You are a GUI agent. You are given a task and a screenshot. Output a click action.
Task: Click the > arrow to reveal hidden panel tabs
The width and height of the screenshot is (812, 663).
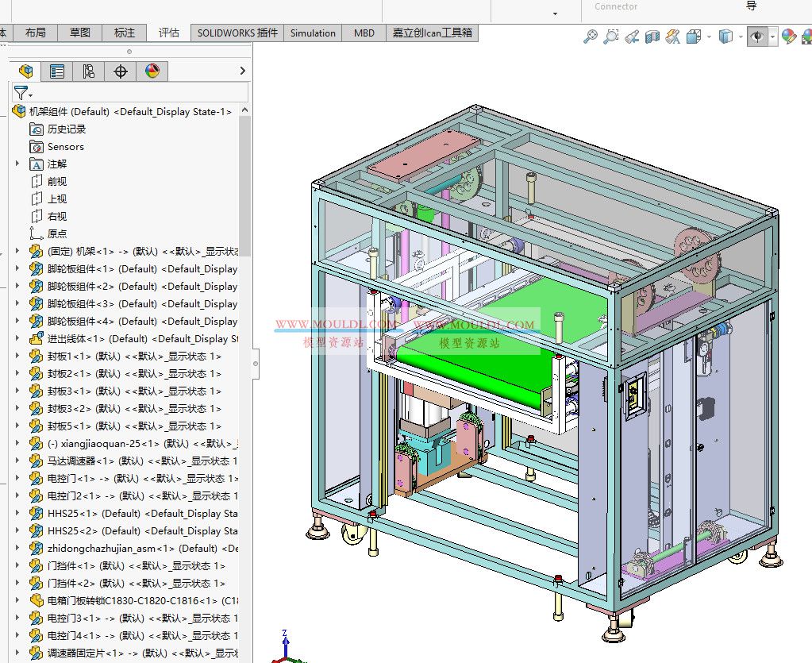coord(242,71)
